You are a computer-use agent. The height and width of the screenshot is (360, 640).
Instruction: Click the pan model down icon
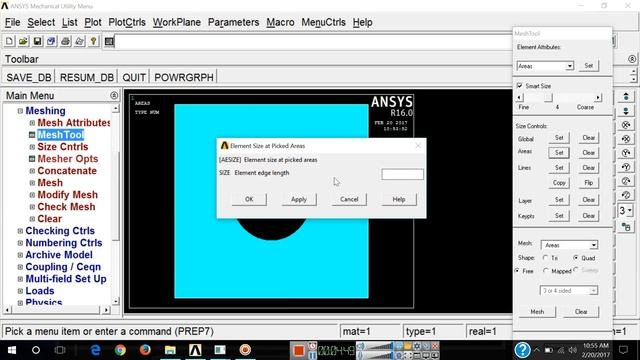pos(626,111)
